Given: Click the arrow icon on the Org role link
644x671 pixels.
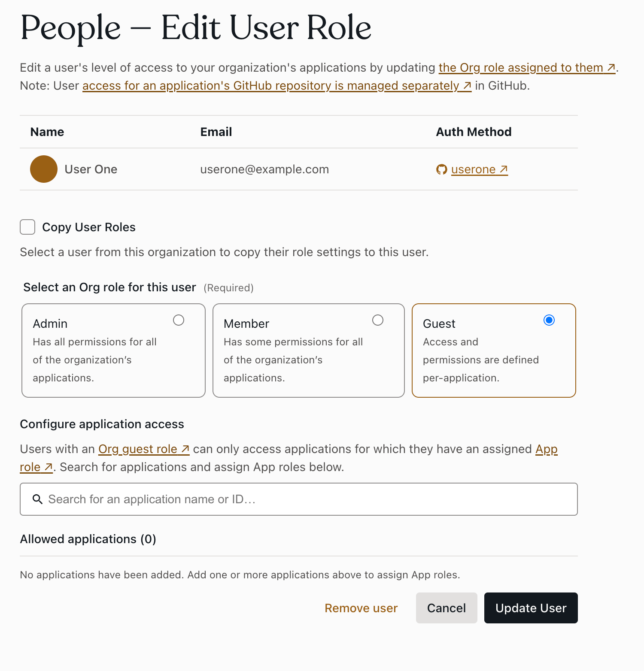Looking at the screenshot, I should 611,67.
